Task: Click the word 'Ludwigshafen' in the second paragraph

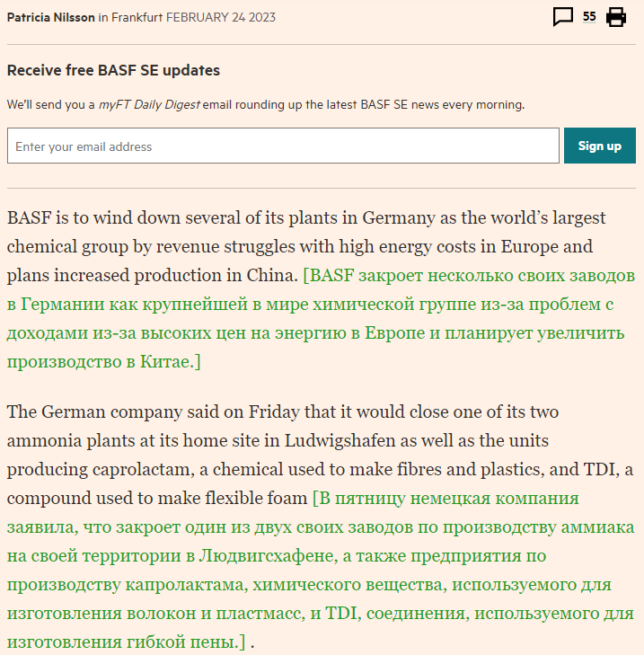Action: (x=340, y=440)
